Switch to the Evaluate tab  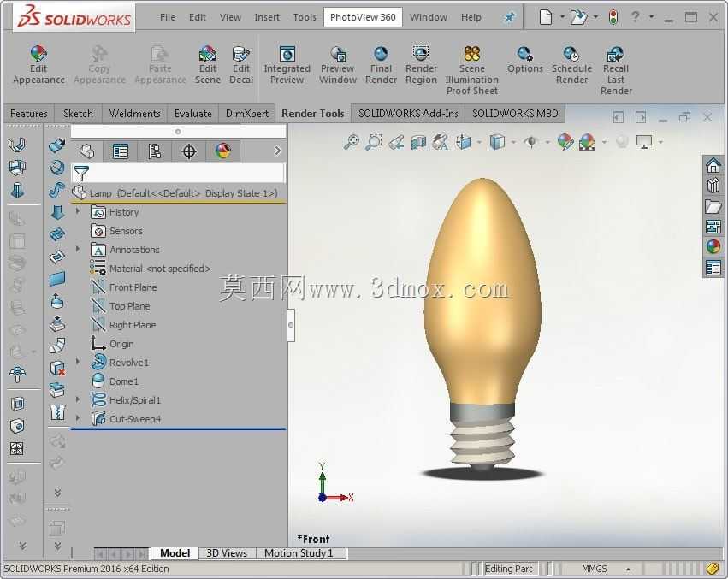coord(192,113)
